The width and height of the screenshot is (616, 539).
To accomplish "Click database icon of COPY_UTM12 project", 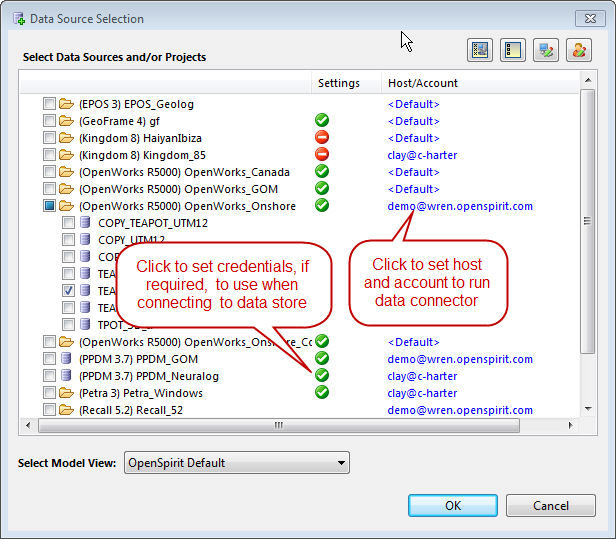I will (85, 239).
